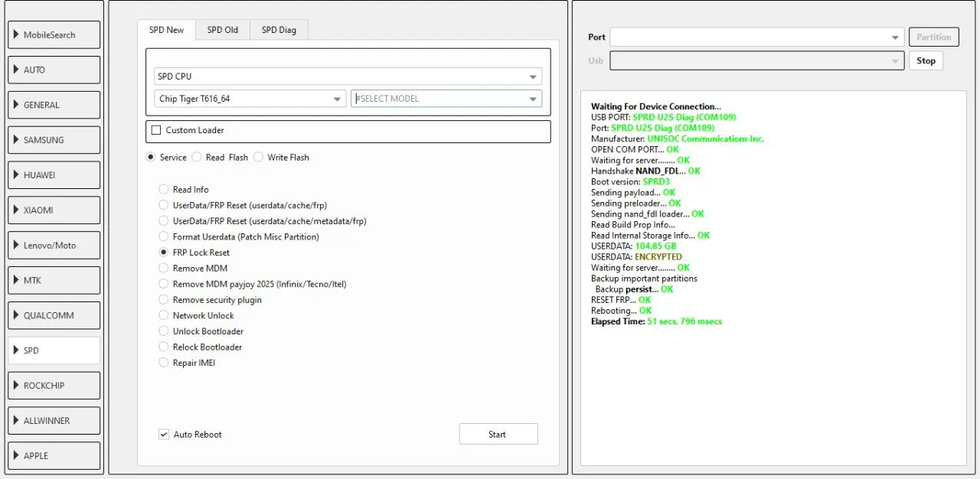The height and width of the screenshot is (479, 980).
Task: Expand the SAMSUNG sidebar section
Action: click(54, 140)
